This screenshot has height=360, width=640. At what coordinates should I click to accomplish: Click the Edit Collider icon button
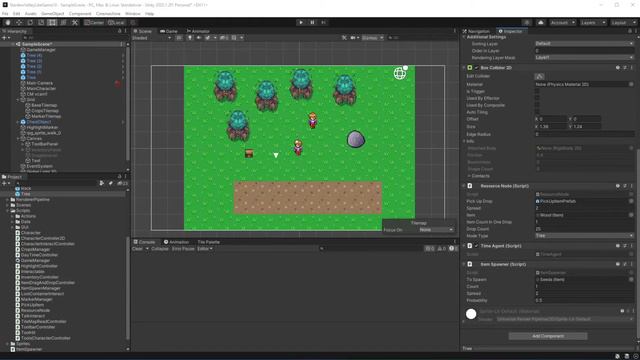539,76
